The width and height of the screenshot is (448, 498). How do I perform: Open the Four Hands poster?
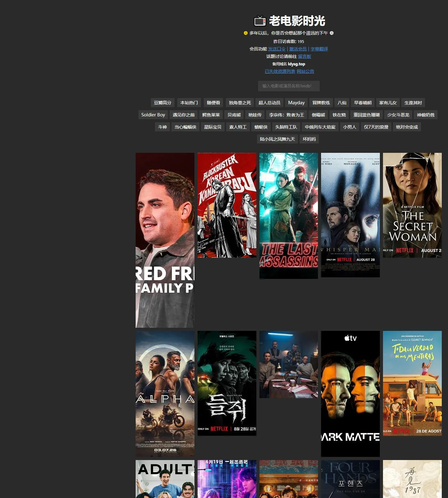350,479
